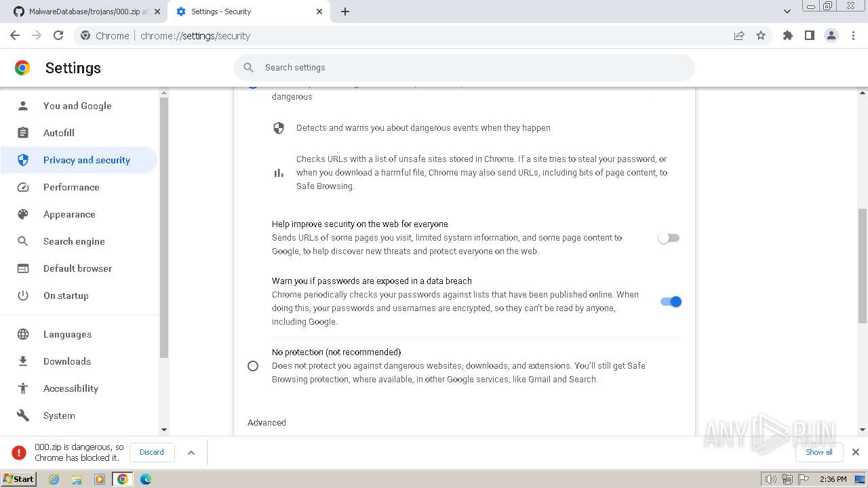The image size is (868, 488).
Task: Click the You and Google person icon
Action: [23, 106]
